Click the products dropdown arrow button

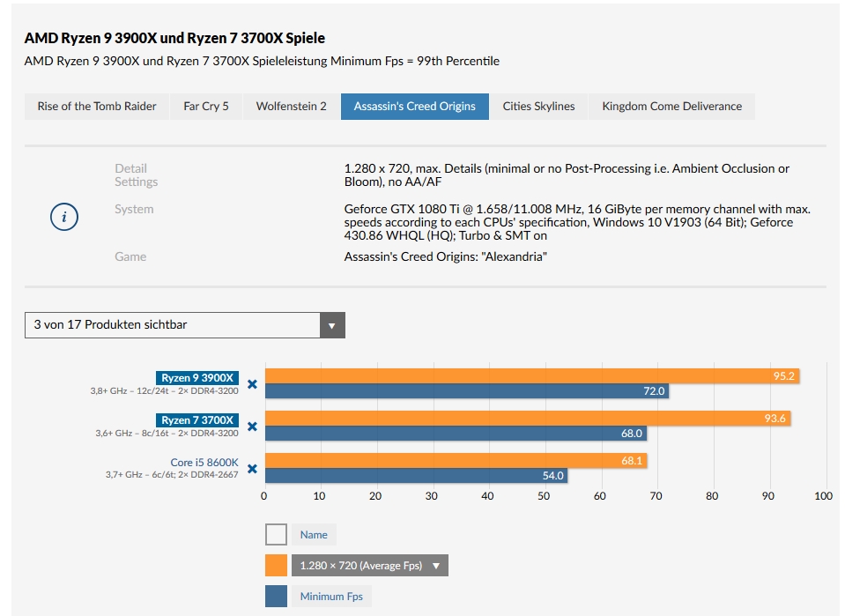pos(332,325)
